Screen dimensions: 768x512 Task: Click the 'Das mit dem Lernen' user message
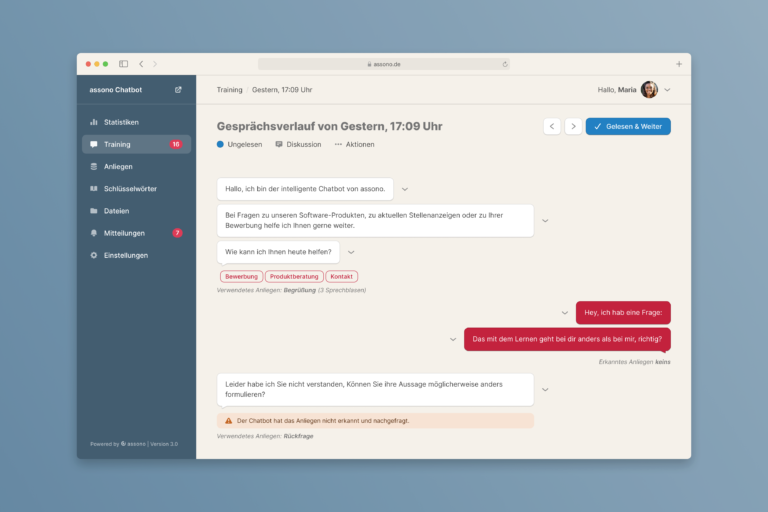[x=567, y=339]
